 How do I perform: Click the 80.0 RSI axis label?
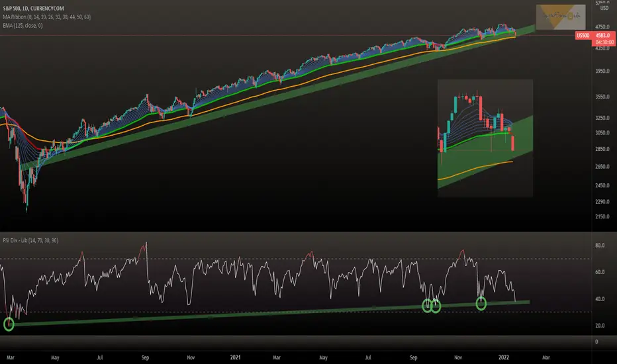tap(600, 246)
